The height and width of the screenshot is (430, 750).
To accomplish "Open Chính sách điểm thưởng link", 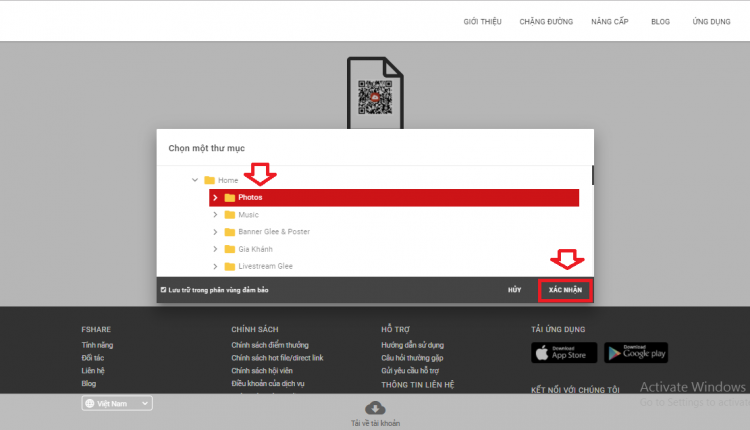I will pos(270,345).
